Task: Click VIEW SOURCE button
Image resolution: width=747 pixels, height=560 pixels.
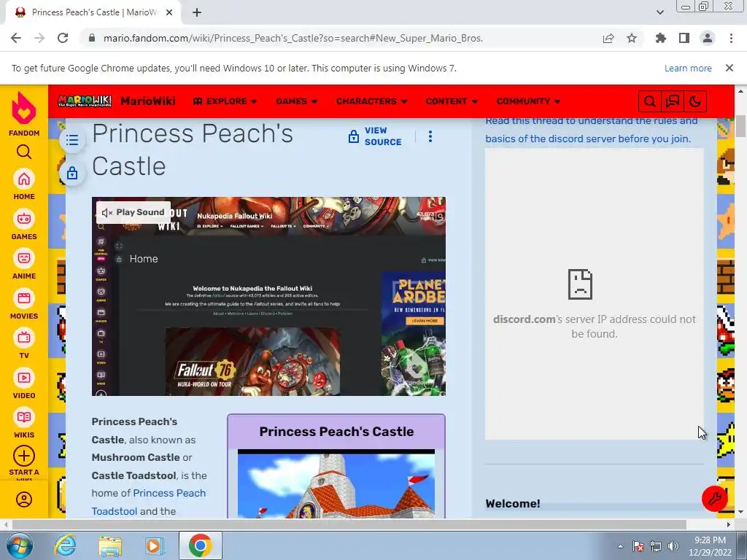Action: [375, 136]
